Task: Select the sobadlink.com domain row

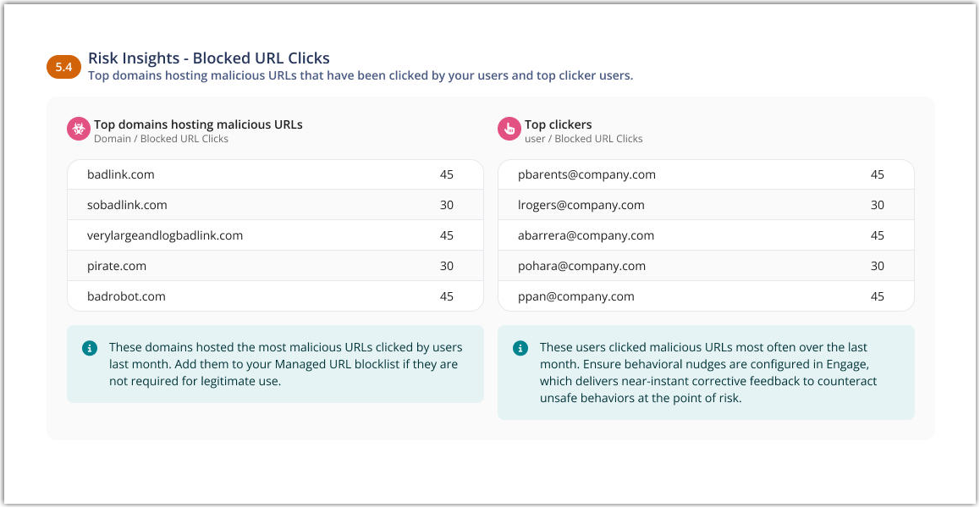Action: (275, 205)
